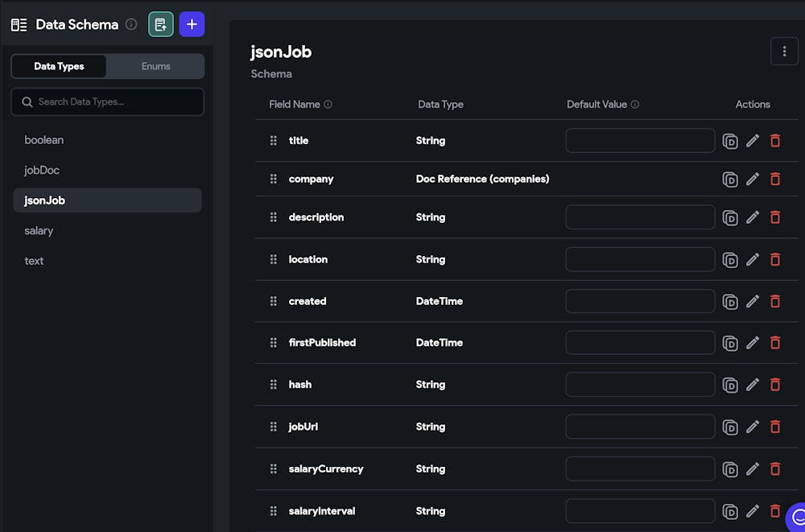
Task: Open the boolean data type
Action: click(x=43, y=139)
